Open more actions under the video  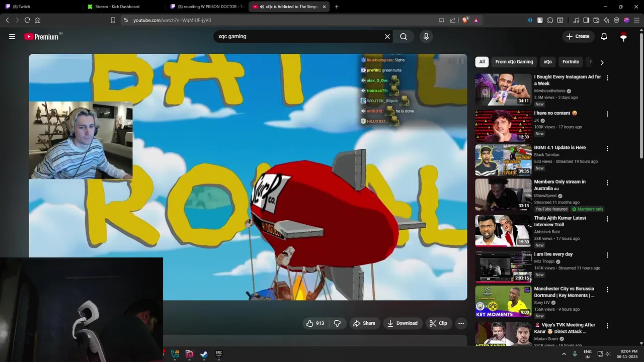coord(461,323)
